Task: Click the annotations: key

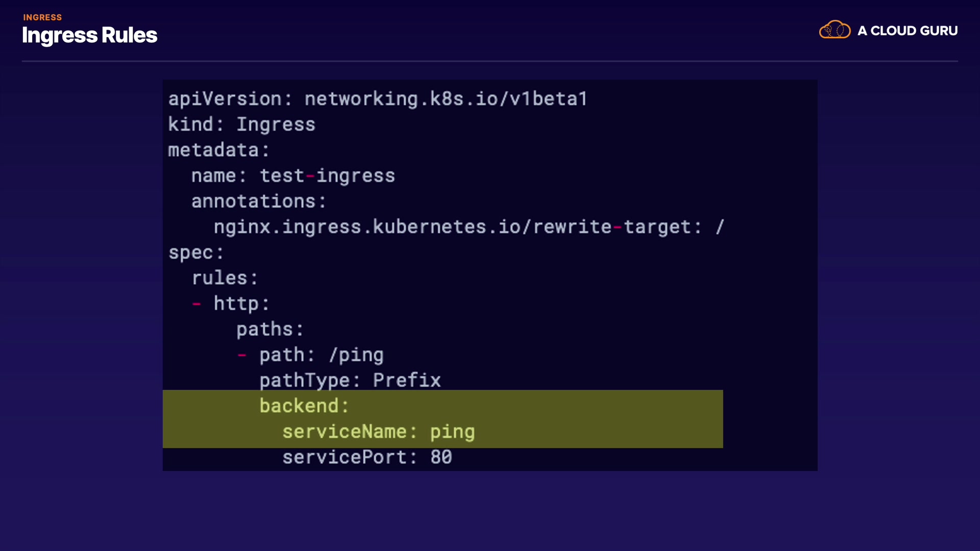Action: coord(258,202)
